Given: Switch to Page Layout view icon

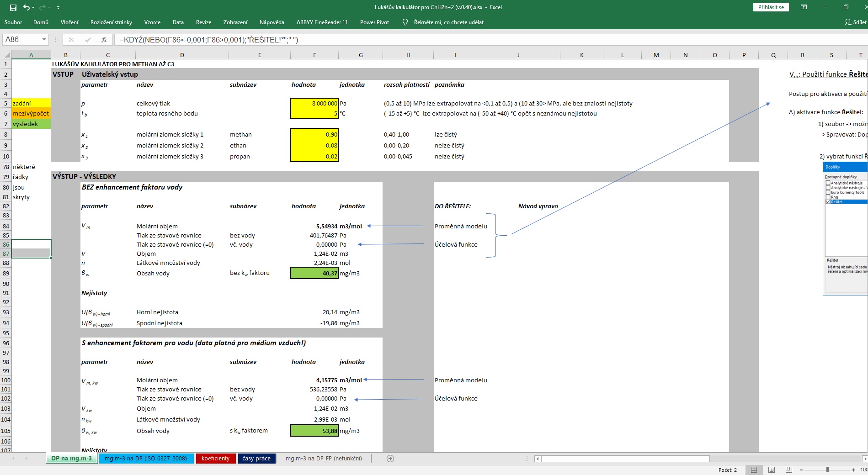Looking at the screenshot, I should pyautogui.click(x=772, y=470).
